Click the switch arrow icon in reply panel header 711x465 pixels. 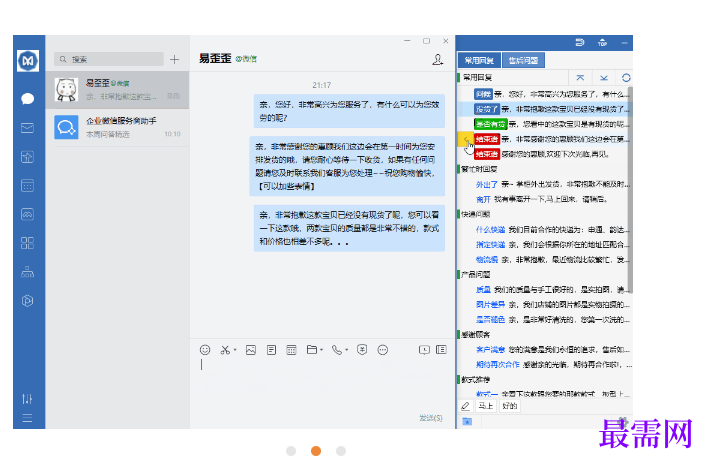click(580, 43)
